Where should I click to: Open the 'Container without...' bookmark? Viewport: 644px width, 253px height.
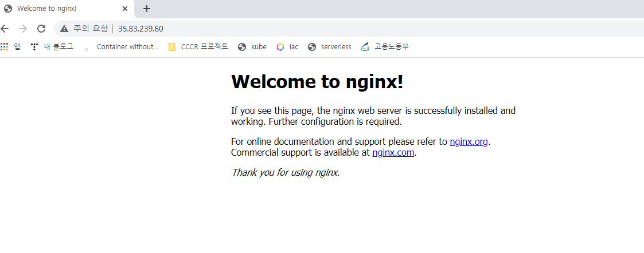(121, 47)
